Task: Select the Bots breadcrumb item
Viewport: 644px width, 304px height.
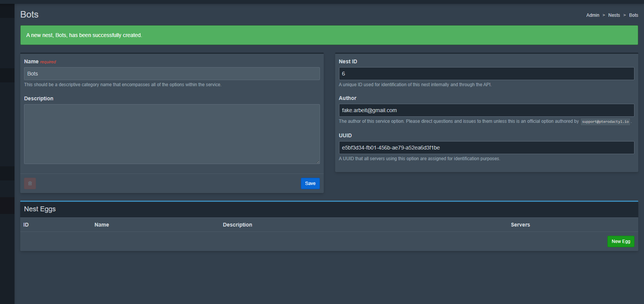Action: tap(633, 15)
